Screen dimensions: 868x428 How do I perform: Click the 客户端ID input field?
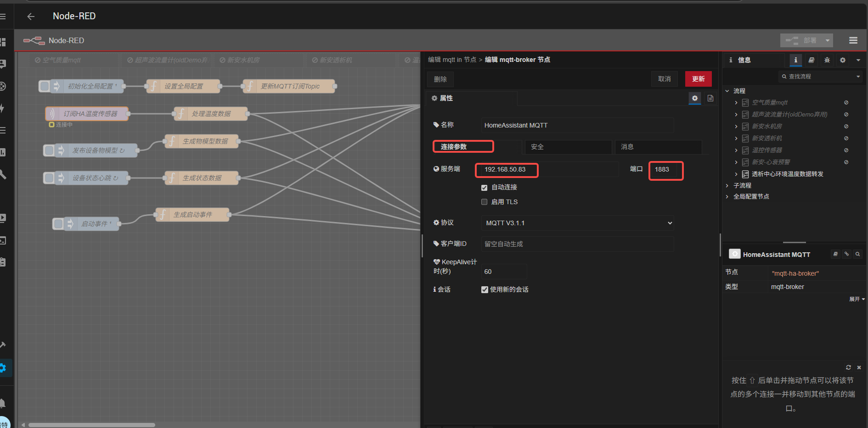[x=577, y=244]
